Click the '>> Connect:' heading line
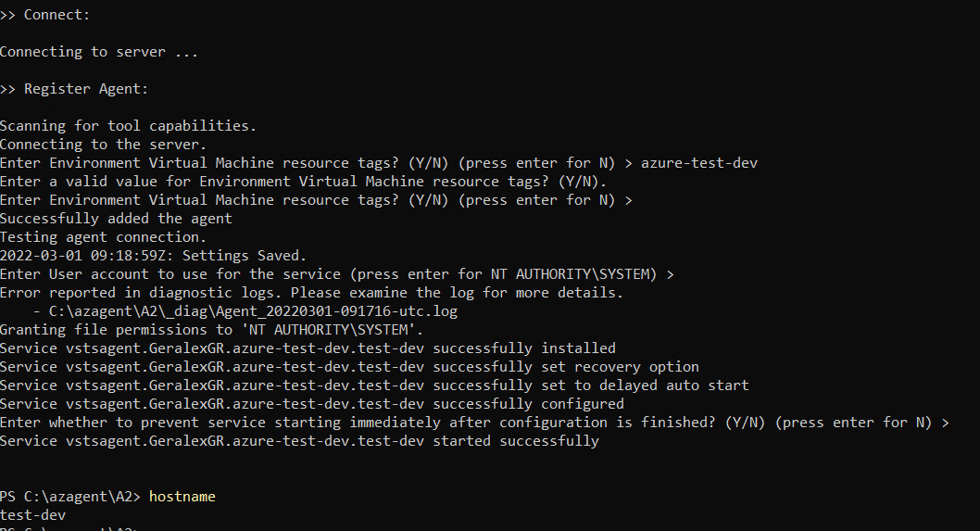 (x=45, y=15)
